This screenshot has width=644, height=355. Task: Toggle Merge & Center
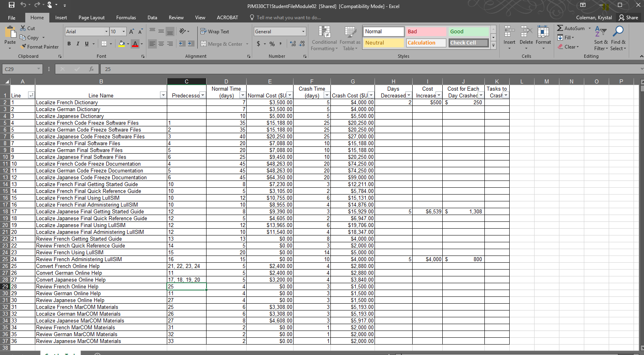tap(221, 44)
